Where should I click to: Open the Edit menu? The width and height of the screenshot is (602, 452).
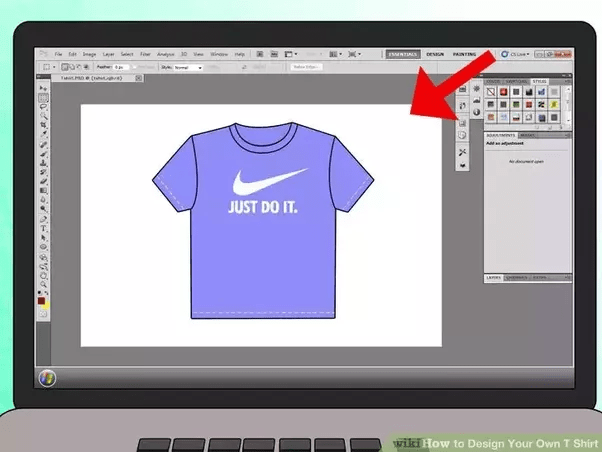pos(73,54)
